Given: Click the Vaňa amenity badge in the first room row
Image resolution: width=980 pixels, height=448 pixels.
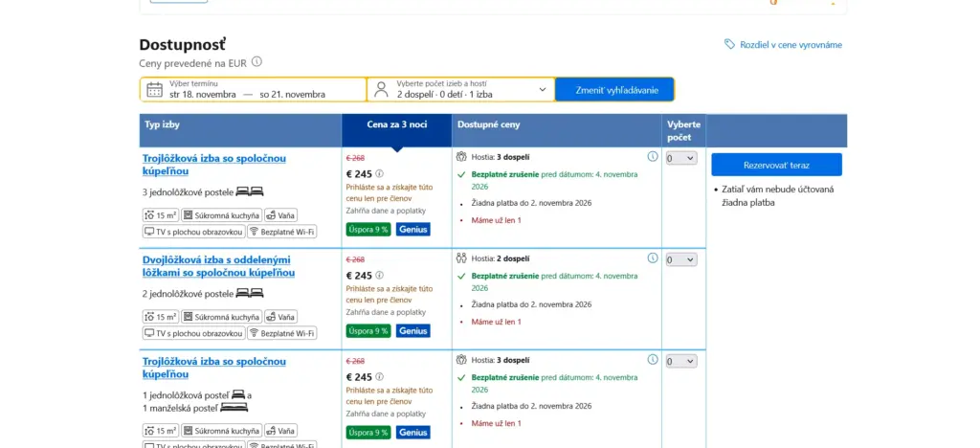Looking at the screenshot, I should (280, 215).
